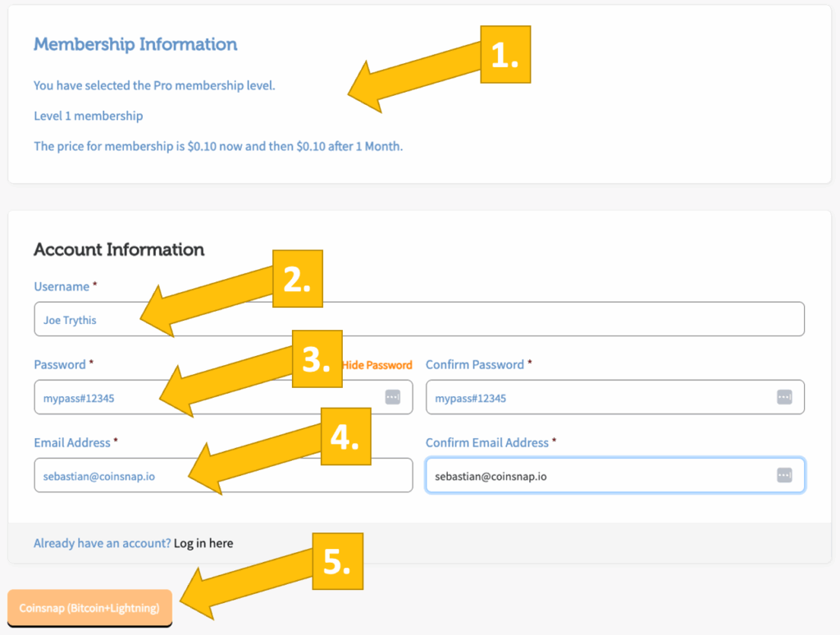Open the 'Log in here' link
Image resolution: width=840 pixels, height=635 pixels.
203,543
